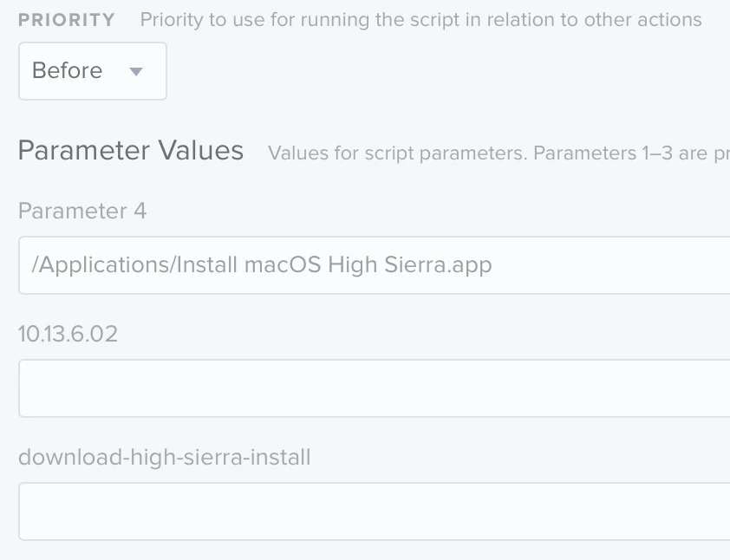Click the word Before in the Priority selector

click(67, 71)
